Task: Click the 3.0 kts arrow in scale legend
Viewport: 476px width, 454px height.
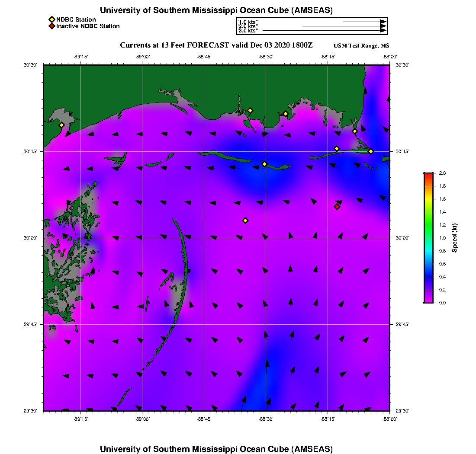Action: [x=325, y=31]
